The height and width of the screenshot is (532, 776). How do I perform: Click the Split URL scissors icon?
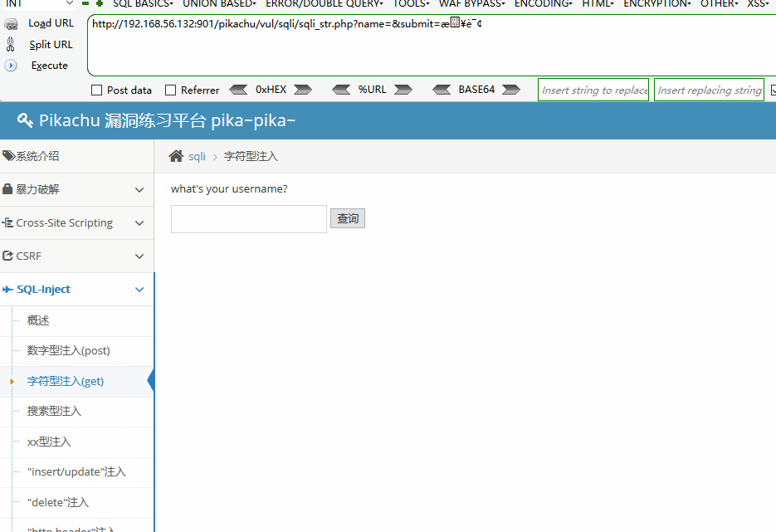point(11,45)
